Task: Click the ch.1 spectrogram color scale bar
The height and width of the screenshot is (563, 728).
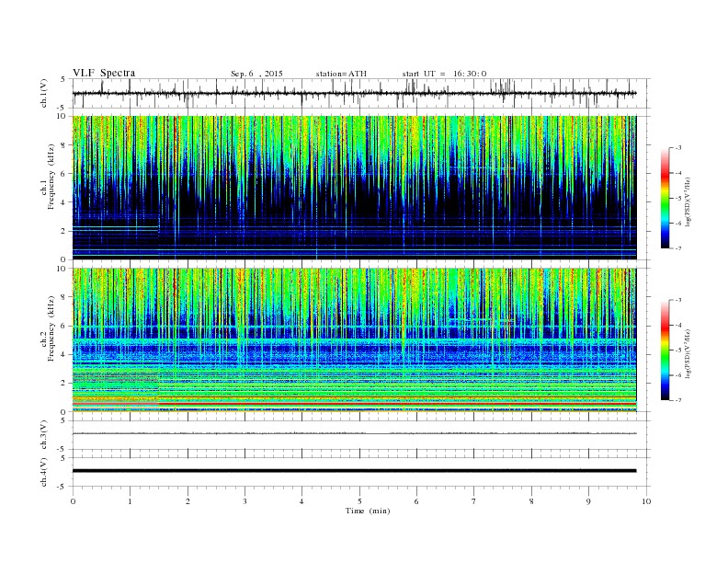Action: click(x=665, y=198)
